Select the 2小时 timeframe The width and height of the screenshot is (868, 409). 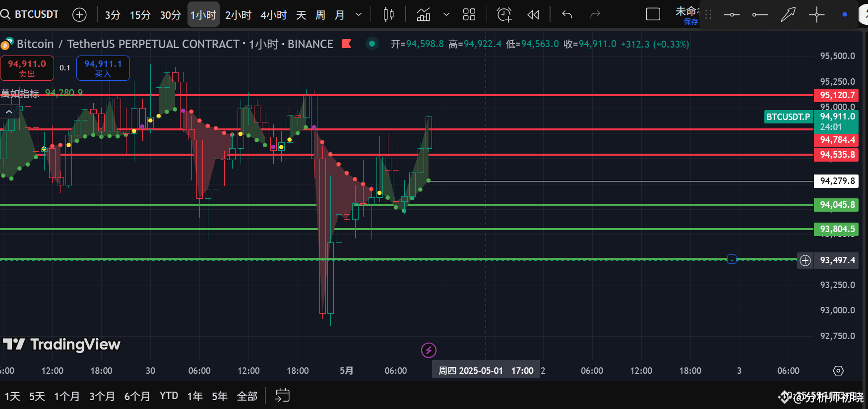pos(238,15)
